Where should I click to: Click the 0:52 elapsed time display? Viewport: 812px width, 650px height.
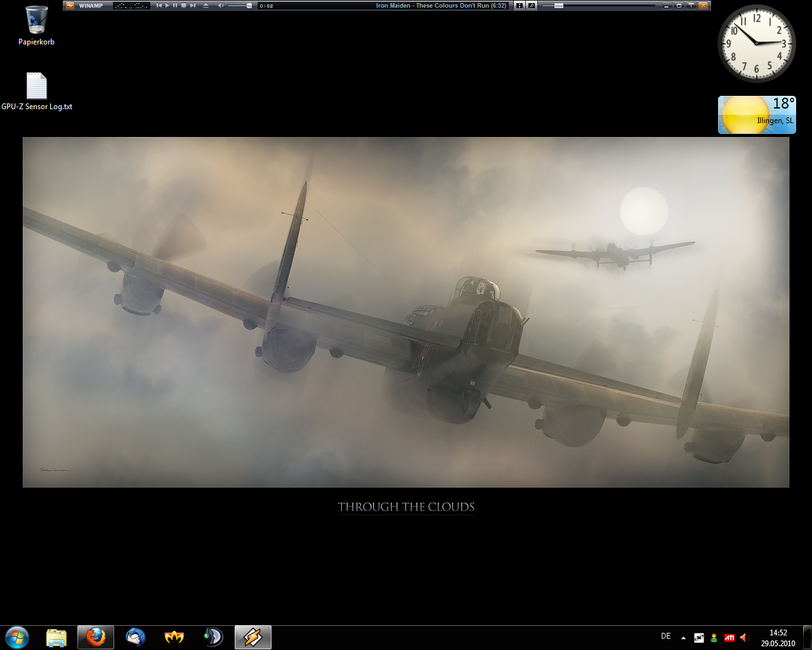pyautogui.click(x=266, y=6)
